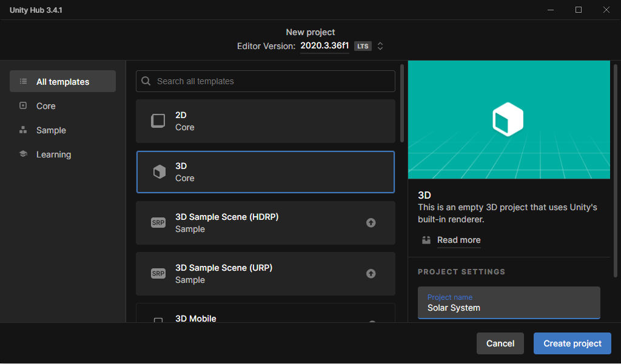
Task: Select the 3D Sample Scene (HDRP) template
Action: [266, 223]
